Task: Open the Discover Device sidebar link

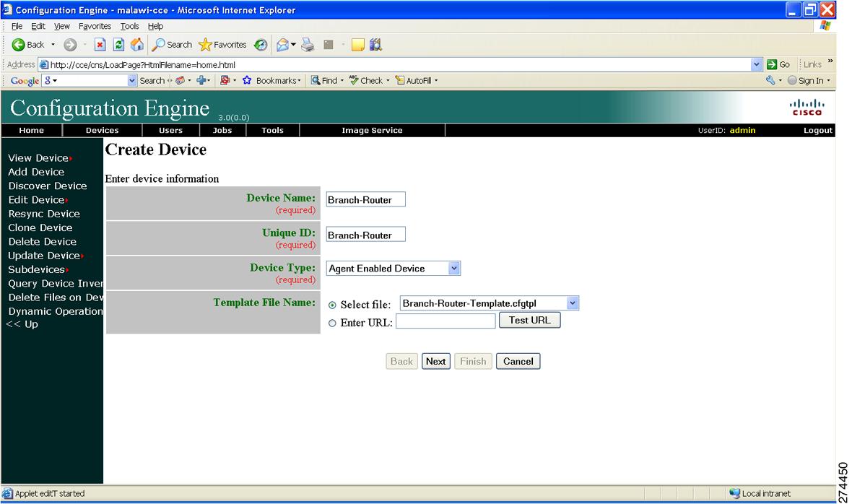Action: (47, 186)
